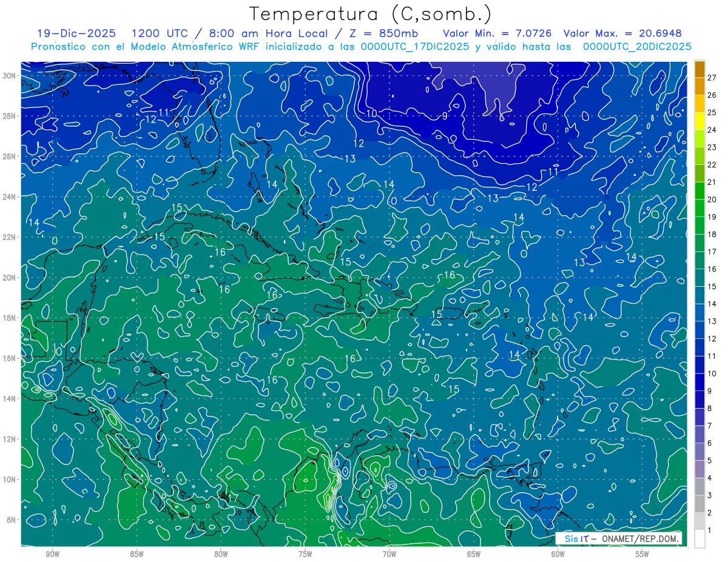728x562 pixels.
Task: Click the white contour label 17
Action: [232, 498]
